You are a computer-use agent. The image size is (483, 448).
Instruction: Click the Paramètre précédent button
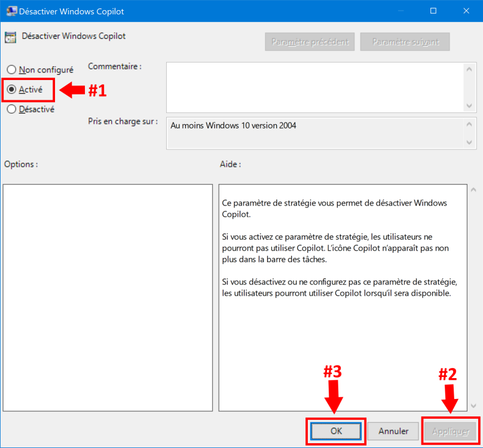pyautogui.click(x=310, y=42)
